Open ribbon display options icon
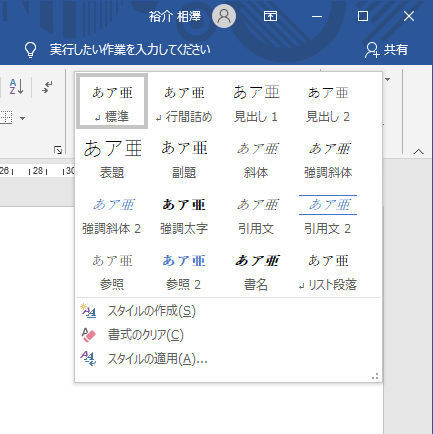 (270, 16)
